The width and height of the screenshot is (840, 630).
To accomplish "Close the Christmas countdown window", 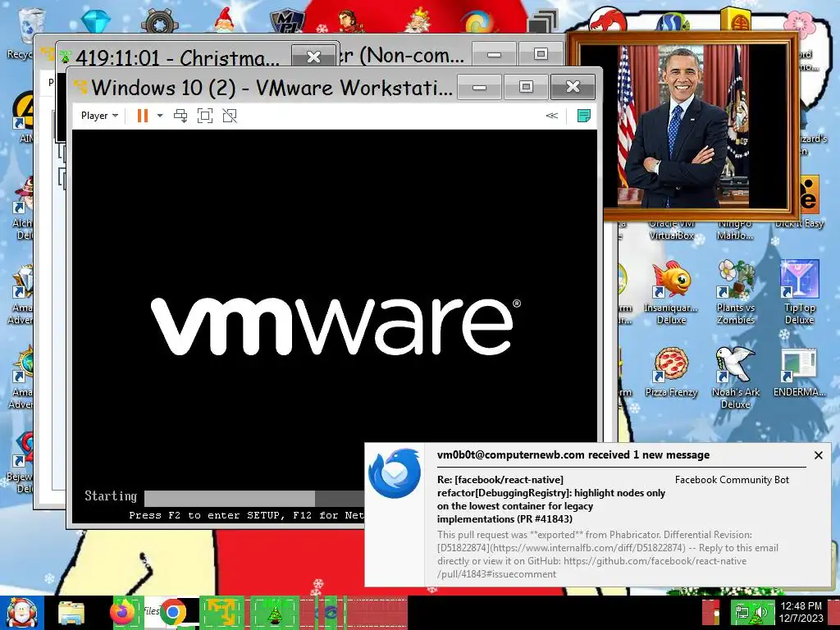I will [x=313, y=57].
